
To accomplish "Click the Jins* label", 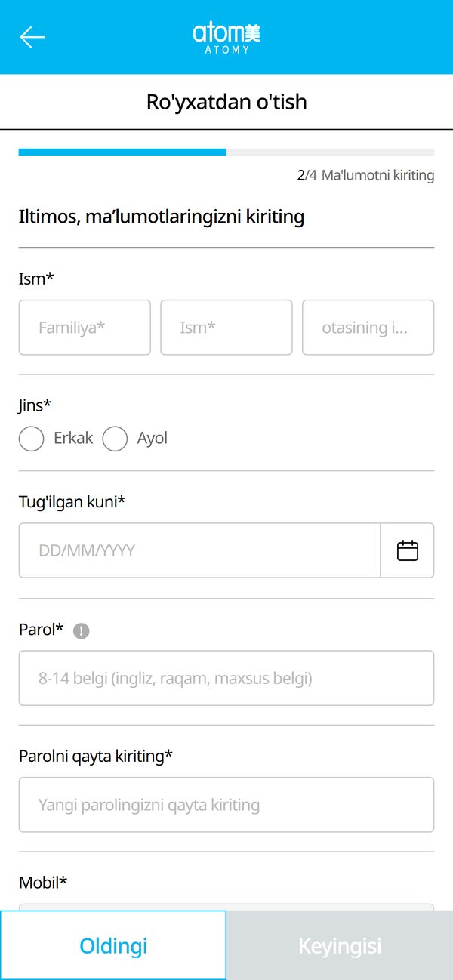I will click(x=35, y=405).
